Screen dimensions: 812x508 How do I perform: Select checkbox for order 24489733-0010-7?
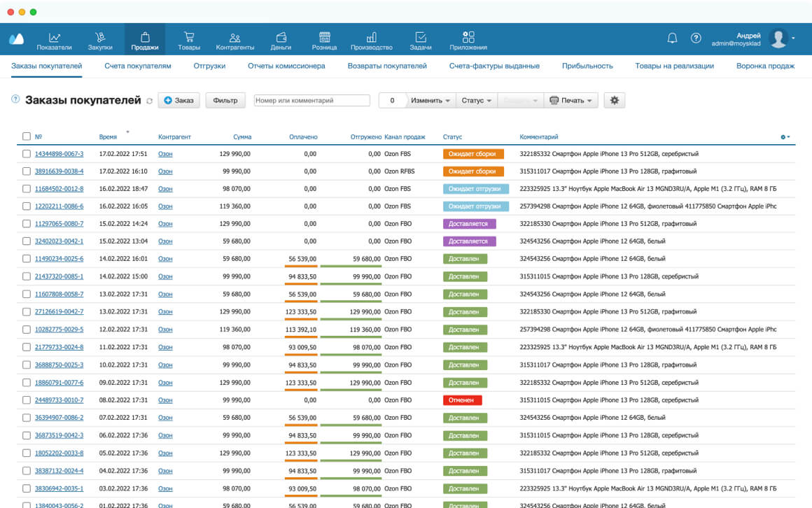(x=27, y=400)
